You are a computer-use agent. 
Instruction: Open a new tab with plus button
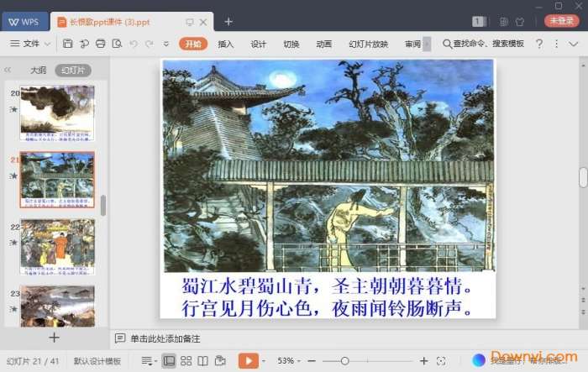[x=228, y=22]
